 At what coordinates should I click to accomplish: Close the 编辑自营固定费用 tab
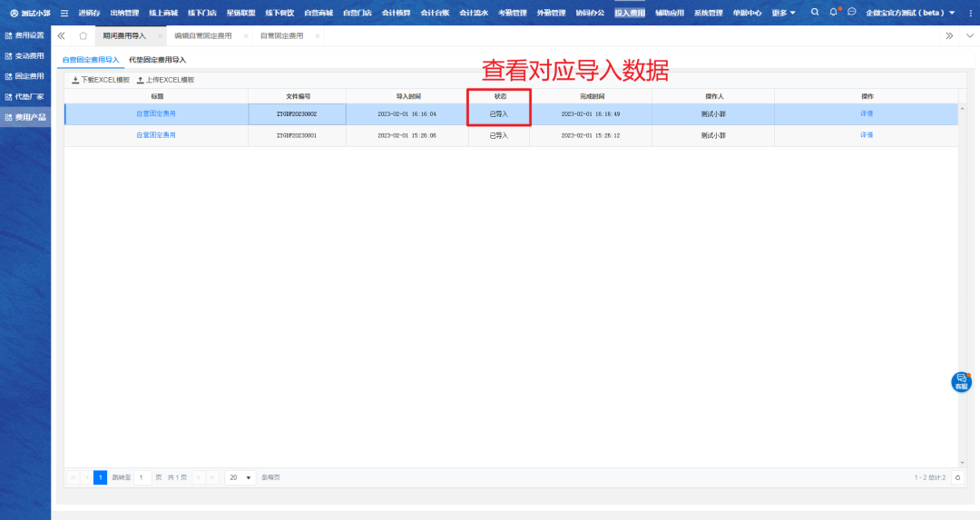[246, 35]
